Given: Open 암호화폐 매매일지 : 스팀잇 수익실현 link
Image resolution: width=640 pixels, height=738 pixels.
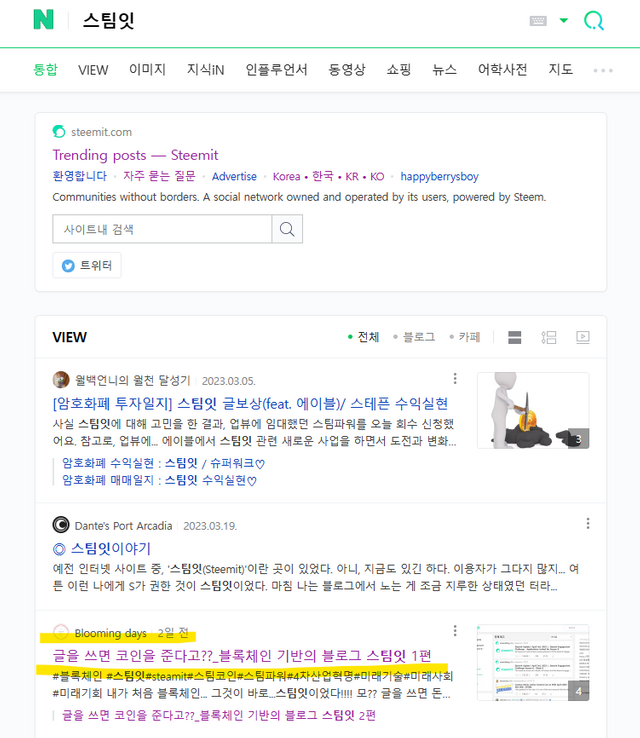Looking at the screenshot, I should 160,480.
